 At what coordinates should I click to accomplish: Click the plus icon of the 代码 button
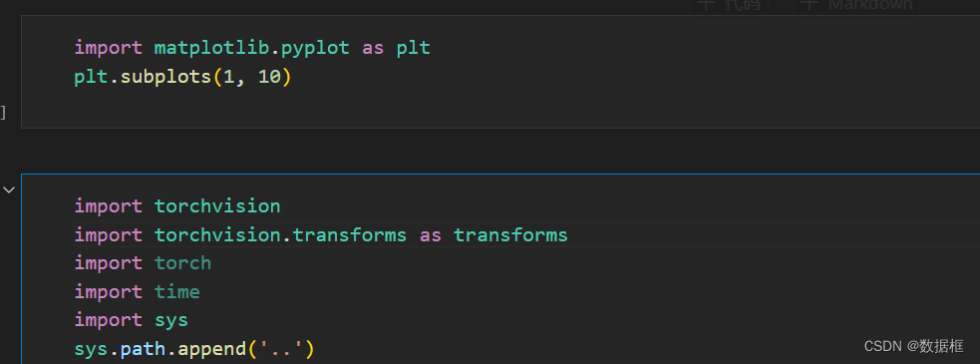pos(706,5)
